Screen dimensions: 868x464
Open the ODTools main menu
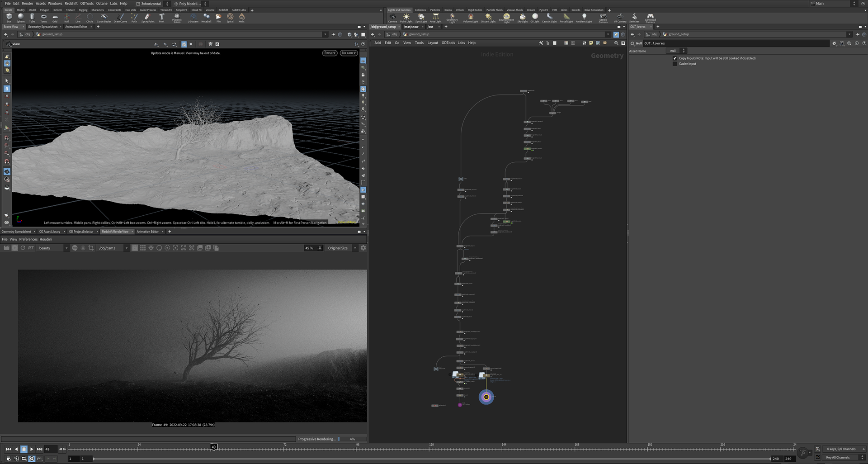tap(87, 4)
